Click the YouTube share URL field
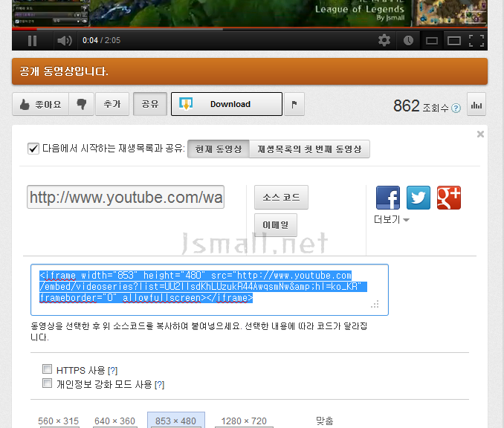Viewport: 504px width, 428px height. pyautogui.click(x=126, y=197)
